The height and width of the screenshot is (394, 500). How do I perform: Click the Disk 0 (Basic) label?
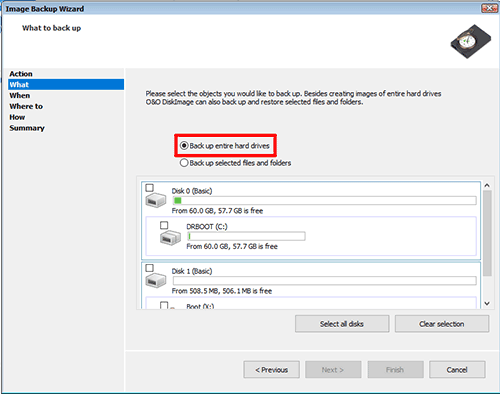(x=192, y=191)
